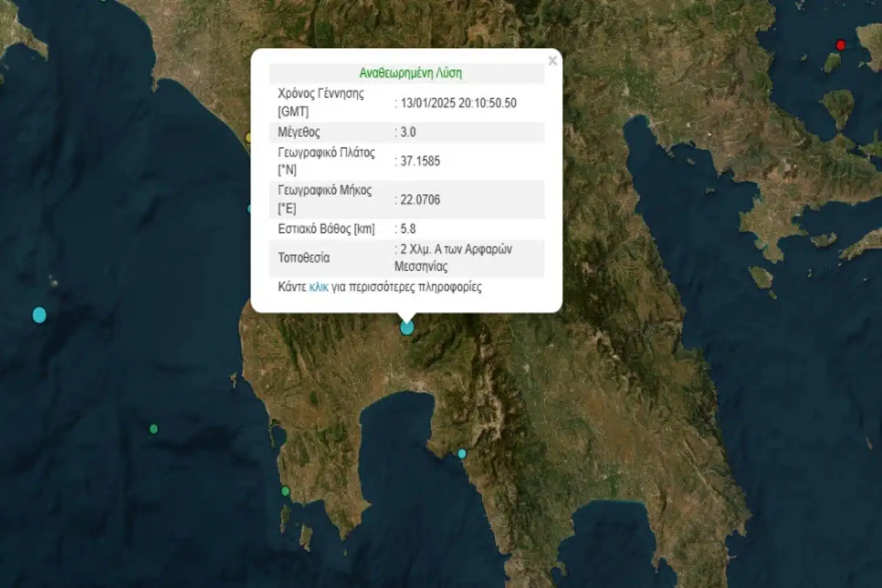Screen dimensions: 882x588
Task: Click the cyan marker on the southern gulf coast
Action: click(x=462, y=453)
